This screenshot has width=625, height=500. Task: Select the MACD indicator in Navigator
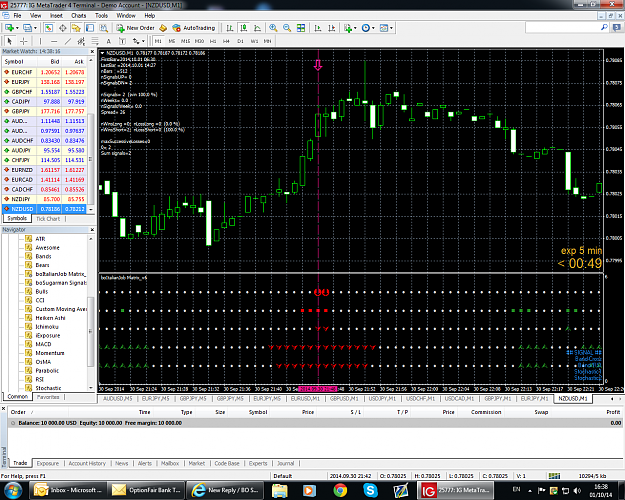(x=43, y=344)
